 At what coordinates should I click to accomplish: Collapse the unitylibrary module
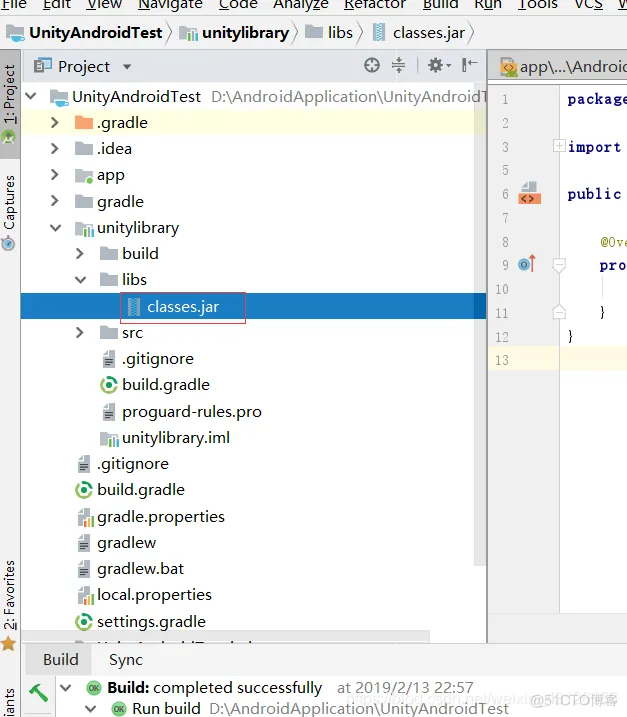point(55,227)
